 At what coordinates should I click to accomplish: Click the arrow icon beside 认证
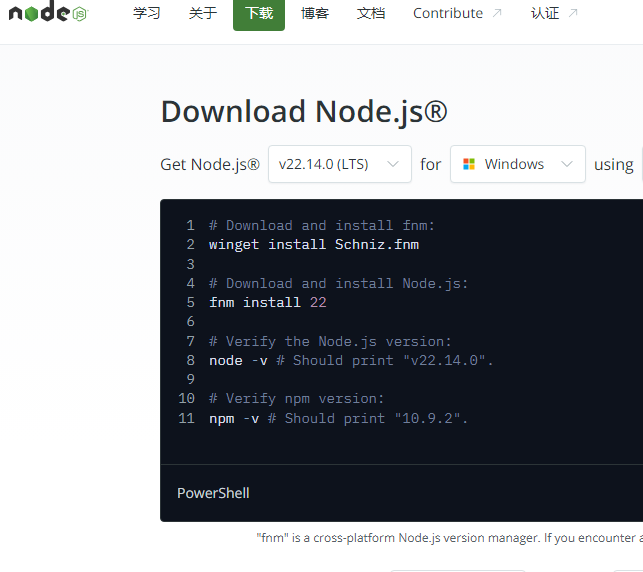(x=573, y=13)
